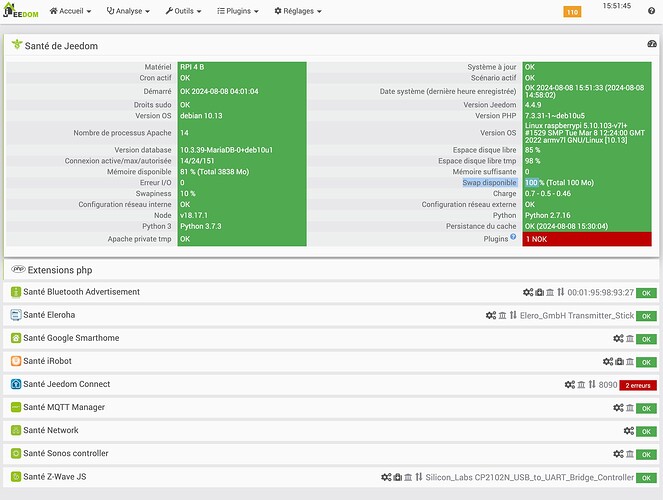Click the Jeedom logo

point(20,11)
